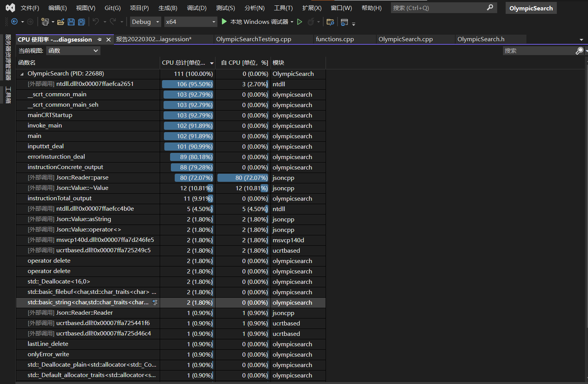Collapse the OlympicSearch PID 22688 node
Screen dimensions: 588x384
pyautogui.click(x=22, y=74)
